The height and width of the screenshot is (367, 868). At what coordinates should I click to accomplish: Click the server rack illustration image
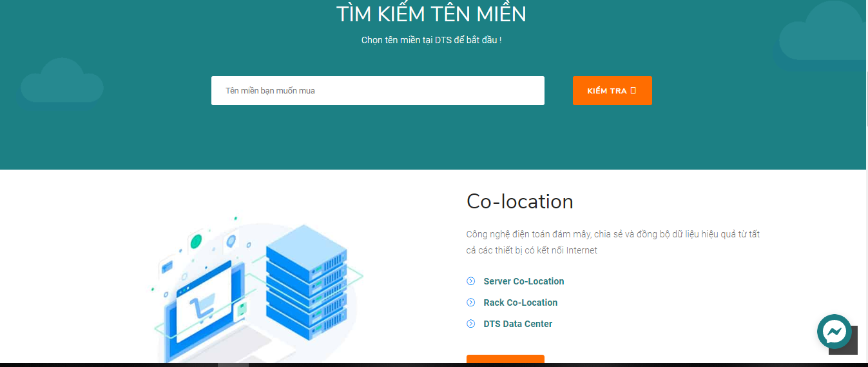(257, 290)
